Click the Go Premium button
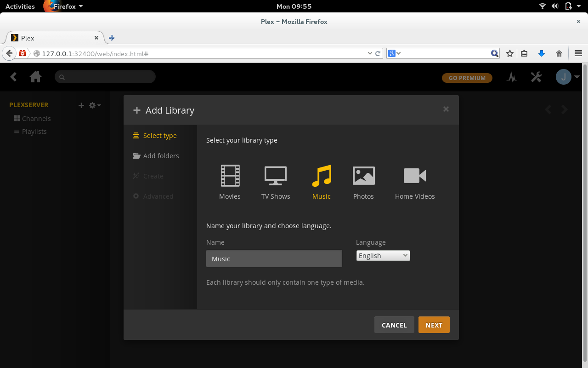This screenshot has width=588, height=368. click(x=467, y=78)
